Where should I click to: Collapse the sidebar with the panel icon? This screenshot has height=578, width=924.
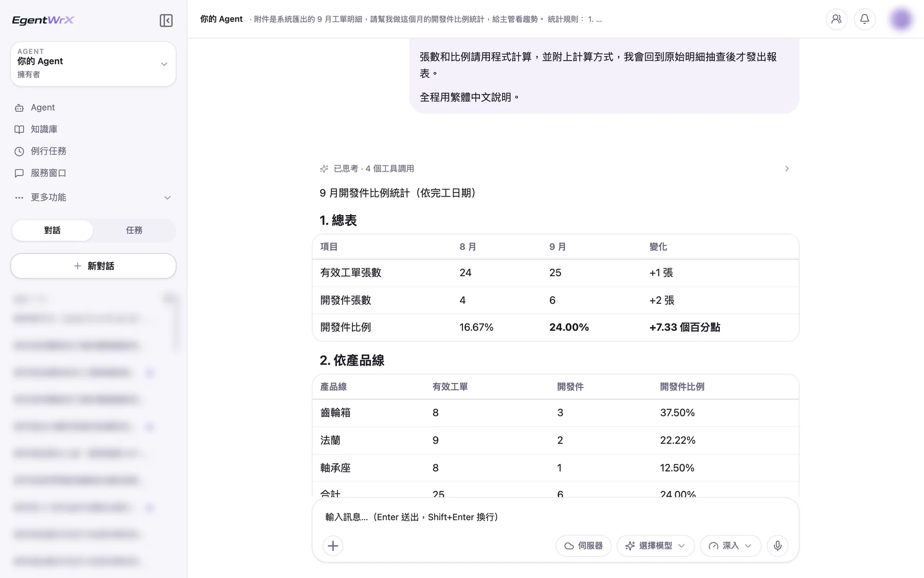(x=166, y=20)
